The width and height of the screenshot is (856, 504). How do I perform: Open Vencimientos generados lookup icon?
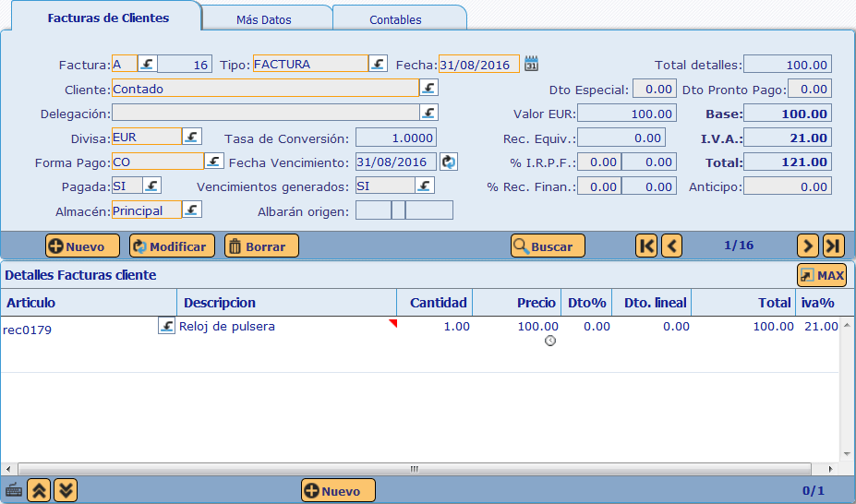point(425,186)
